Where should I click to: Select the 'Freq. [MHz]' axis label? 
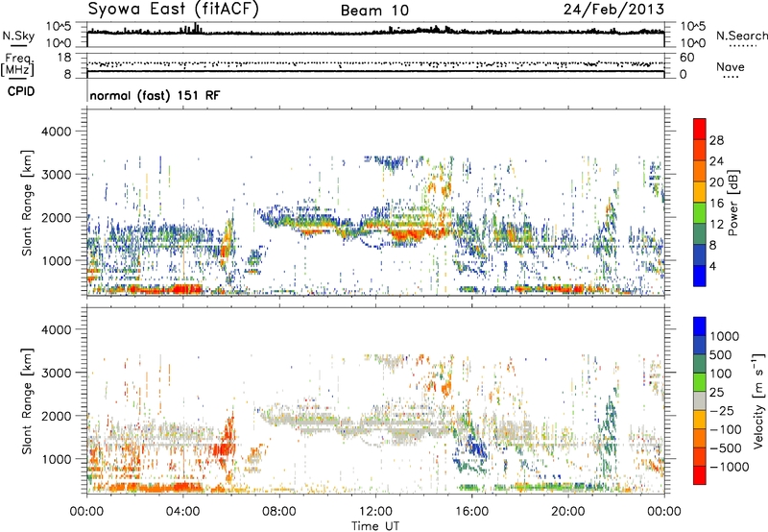point(17,64)
